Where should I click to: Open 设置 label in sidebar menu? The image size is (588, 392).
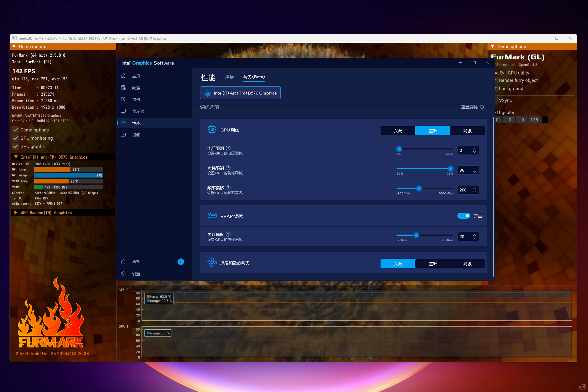[x=136, y=274]
